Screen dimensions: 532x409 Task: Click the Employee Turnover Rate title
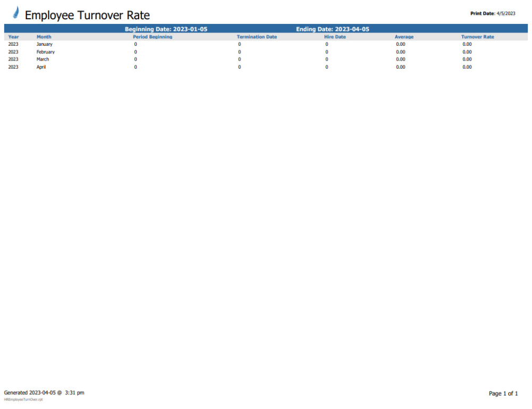click(x=87, y=15)
